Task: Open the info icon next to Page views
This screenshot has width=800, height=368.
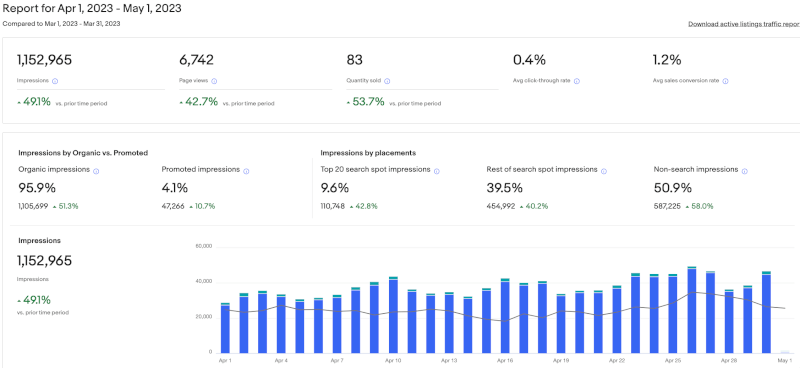Action: tap(214, 81)
